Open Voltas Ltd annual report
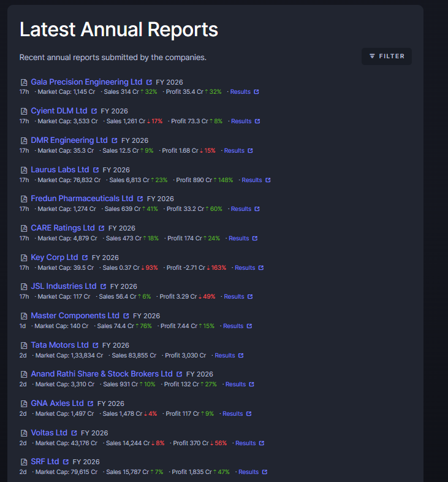Screen dimensions: 448x482 pos(49,434)
